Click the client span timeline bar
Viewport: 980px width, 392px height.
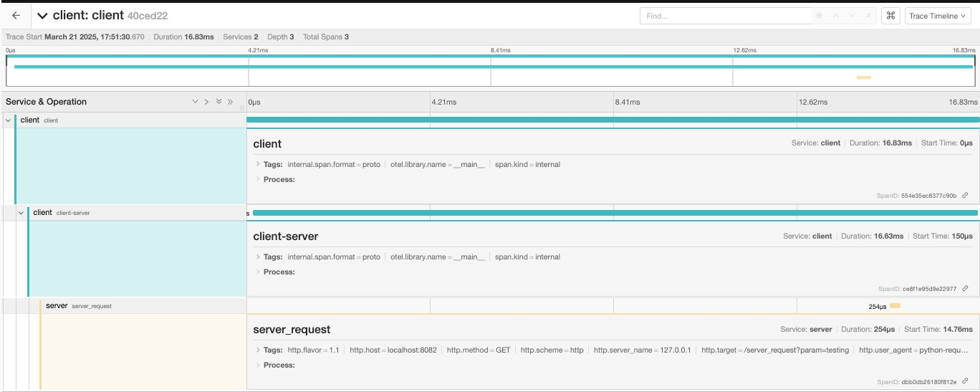[x=612, y=120]
